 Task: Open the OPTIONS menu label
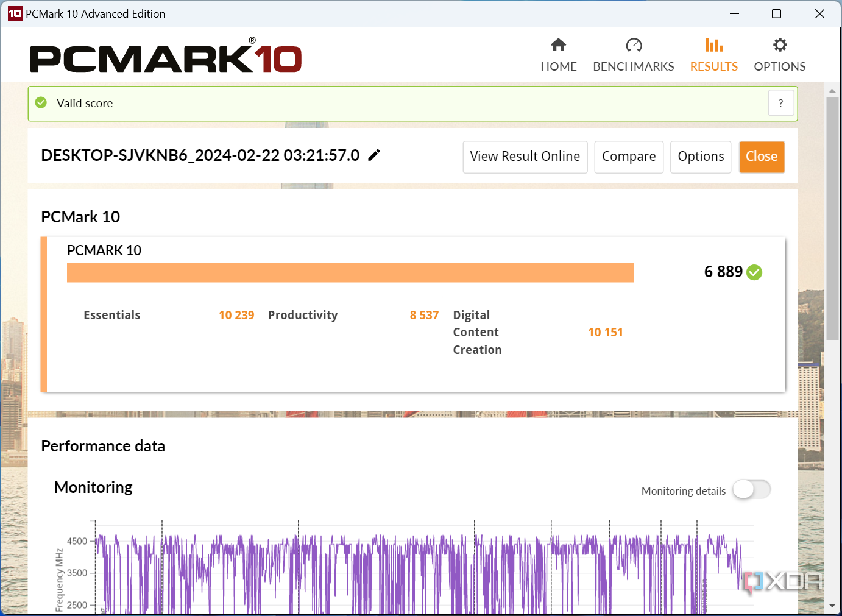pyautogui.click(x=780, y=66)
